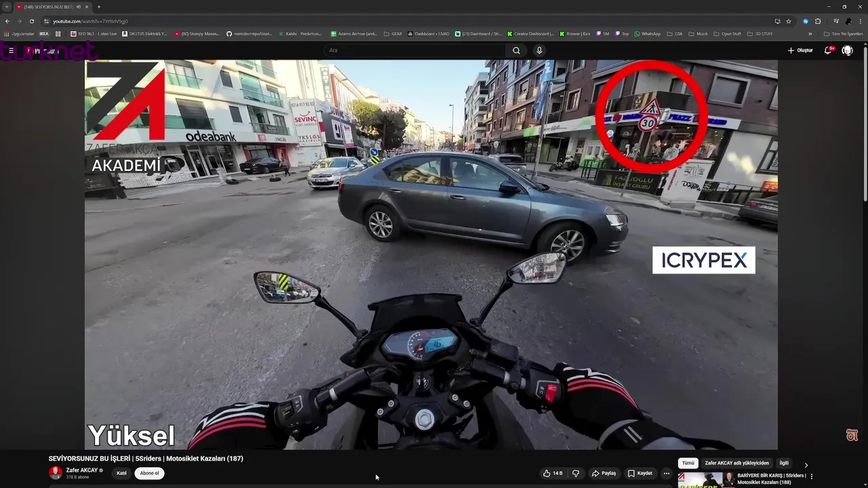Open BARİYERE BİR KARIŞ recommended video

click(771, 479)
